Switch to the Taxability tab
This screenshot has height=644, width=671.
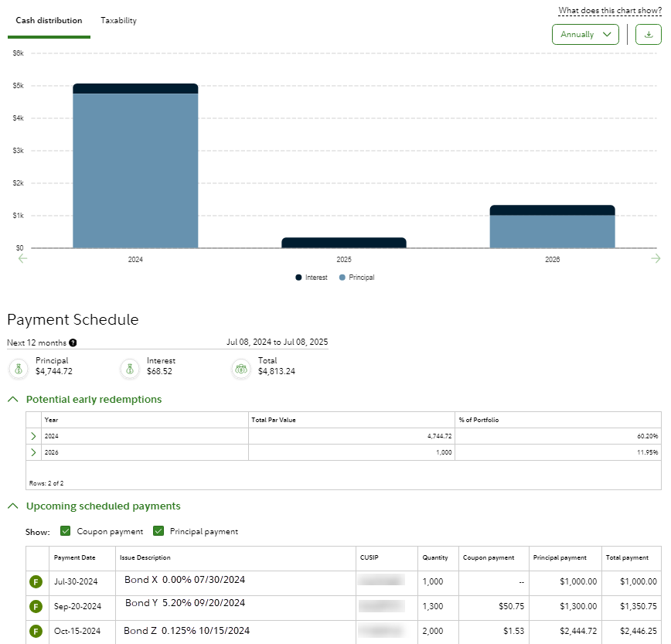click(x=118, y=21)
